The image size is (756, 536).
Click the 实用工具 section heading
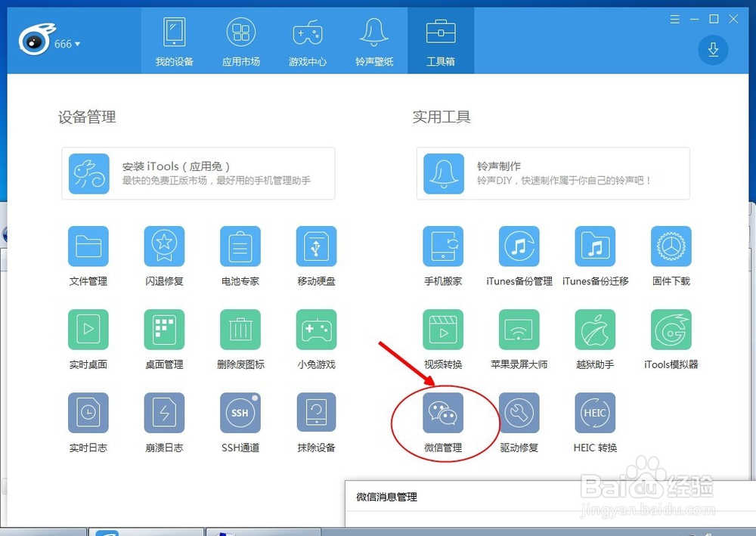tap(442, 117)
